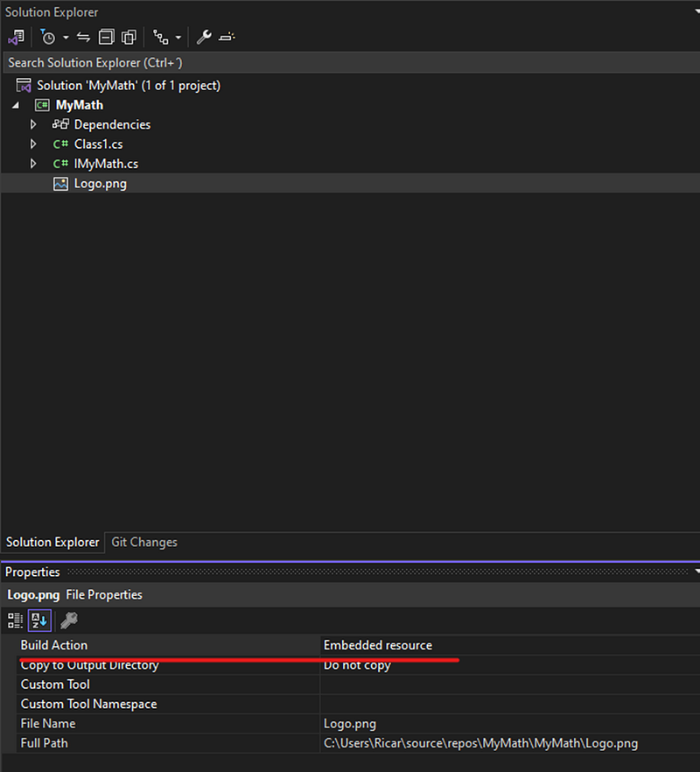The height and width of the screenshot is (772, 700).
Task: Toggle Preview Selected Items icon
Action: (x=227, y=38)
